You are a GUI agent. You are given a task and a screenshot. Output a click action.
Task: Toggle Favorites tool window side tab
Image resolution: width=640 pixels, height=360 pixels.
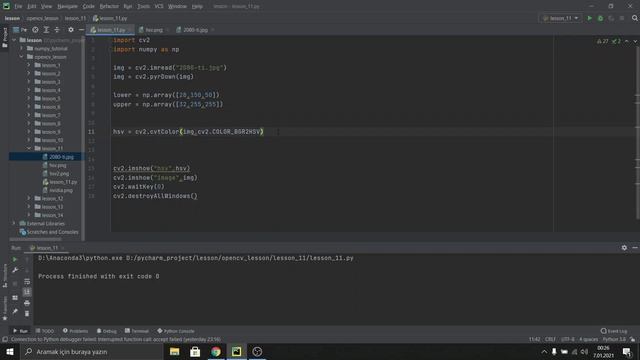click(5, 307)
